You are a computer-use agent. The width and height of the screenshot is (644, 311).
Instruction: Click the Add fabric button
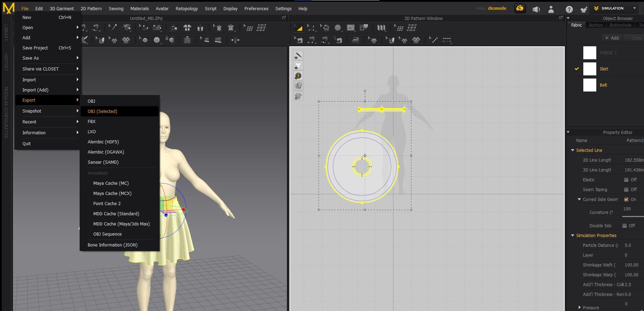(x=612, y=38)
